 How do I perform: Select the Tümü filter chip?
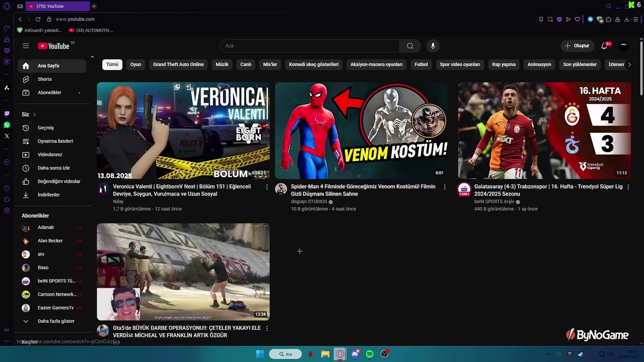(112, 64)
